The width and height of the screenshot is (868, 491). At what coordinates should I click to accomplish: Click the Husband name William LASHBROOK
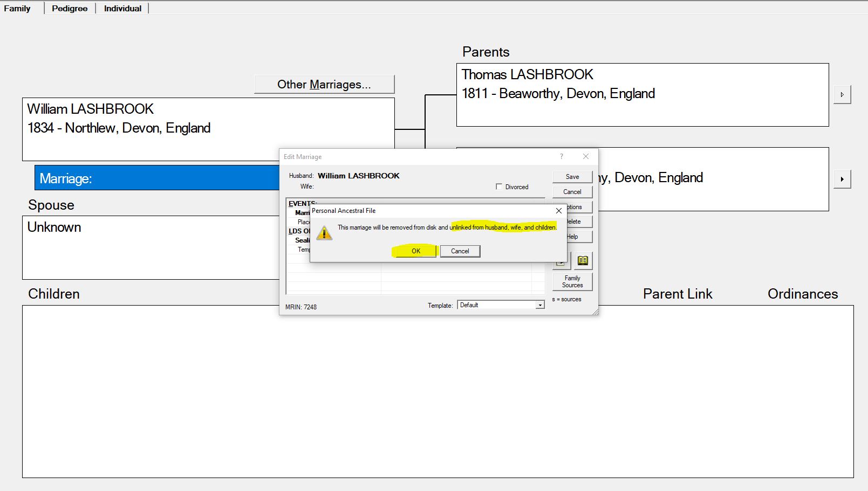pos(359,176)
